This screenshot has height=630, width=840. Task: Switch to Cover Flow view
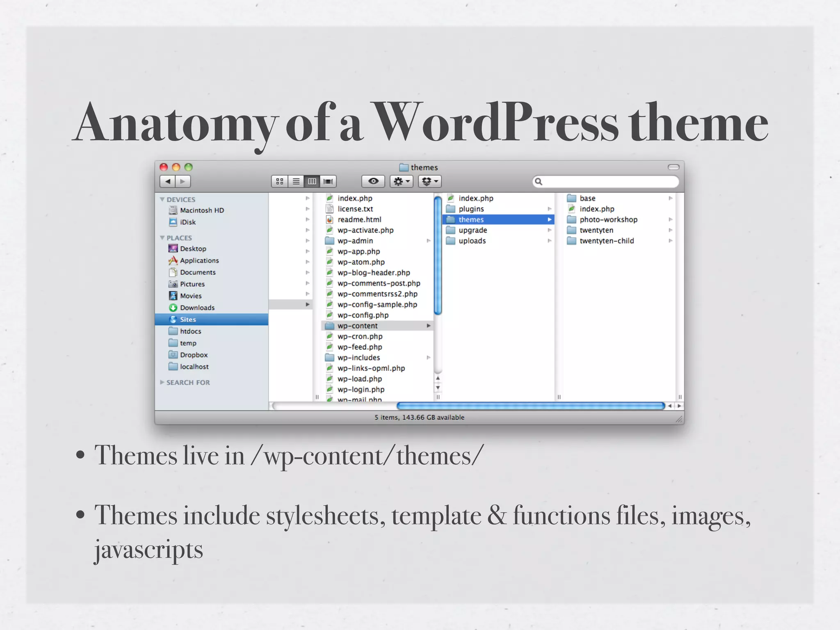[328, 181]
